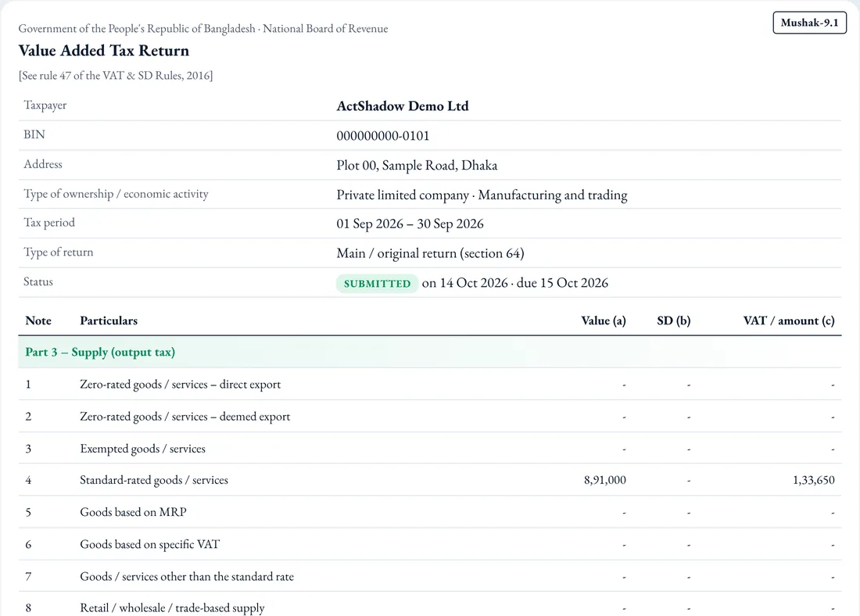Select row Goods based on specific VAT

click(430, 544)
